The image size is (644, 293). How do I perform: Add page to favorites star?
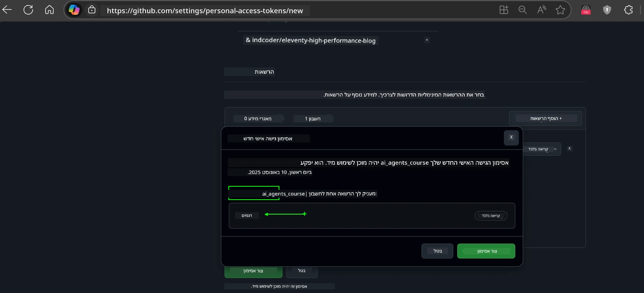(x=560, y=10)
